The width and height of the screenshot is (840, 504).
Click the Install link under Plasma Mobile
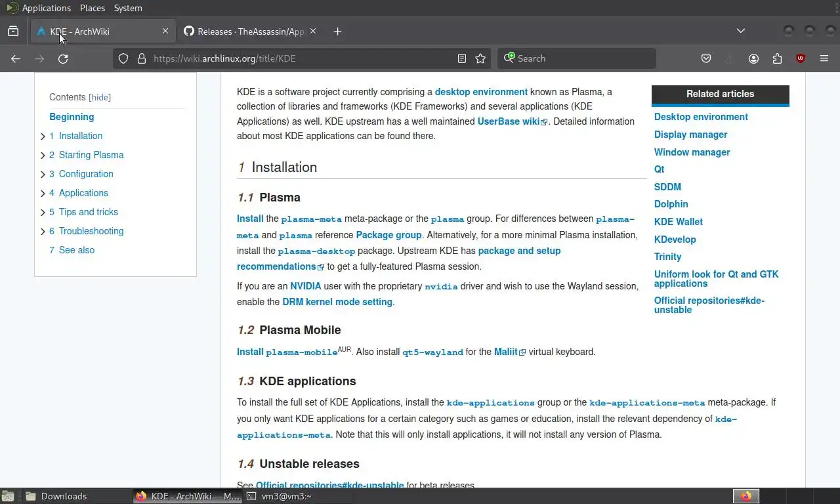click(x=250, y=352)
